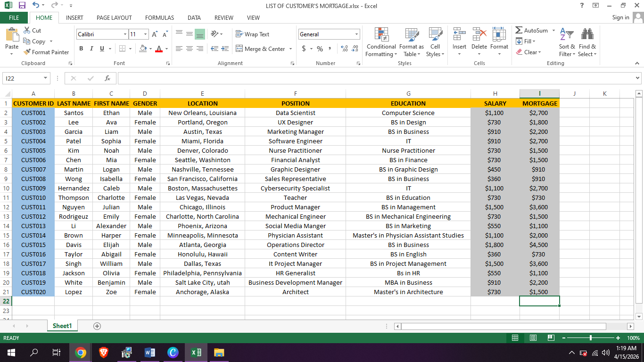Toggle Underline formatting
This screenshot has width=644, height=362.
102,49
